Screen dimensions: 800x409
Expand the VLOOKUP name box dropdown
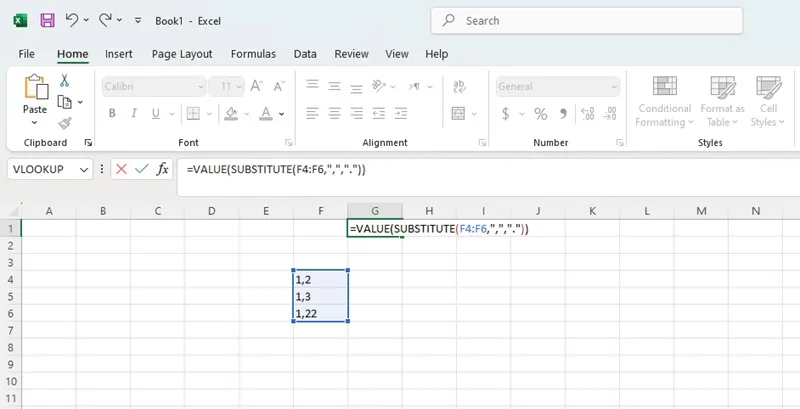(x=84, y=170)
